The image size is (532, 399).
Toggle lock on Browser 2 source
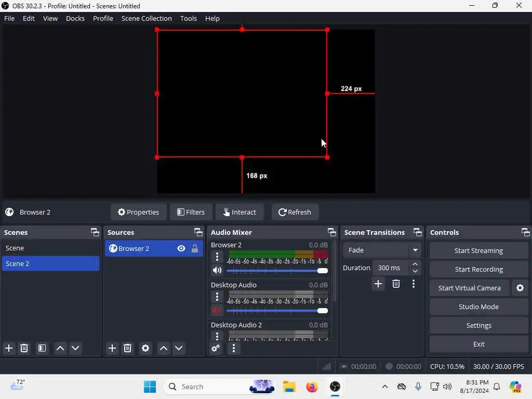coord(195,249)
